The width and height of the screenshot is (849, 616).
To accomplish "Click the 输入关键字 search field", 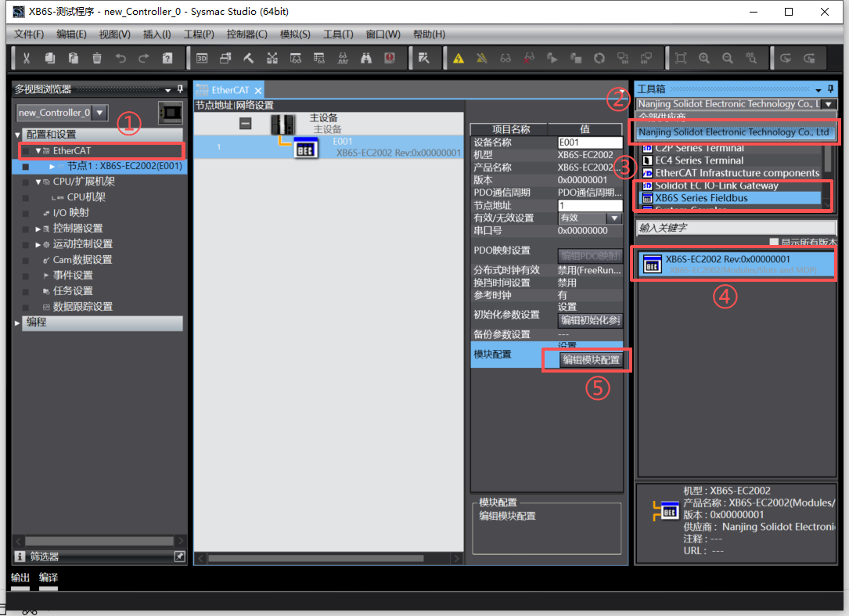I will pos(736,228).
